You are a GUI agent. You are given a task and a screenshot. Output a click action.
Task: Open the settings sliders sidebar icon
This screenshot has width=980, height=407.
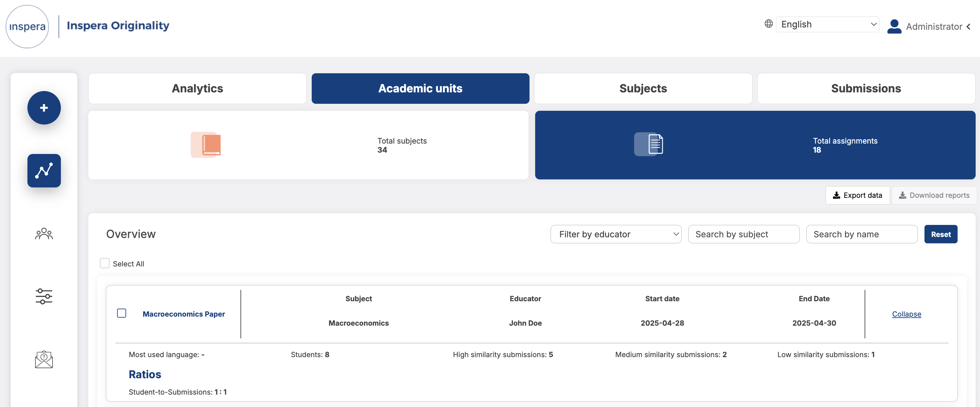(44, 296)
